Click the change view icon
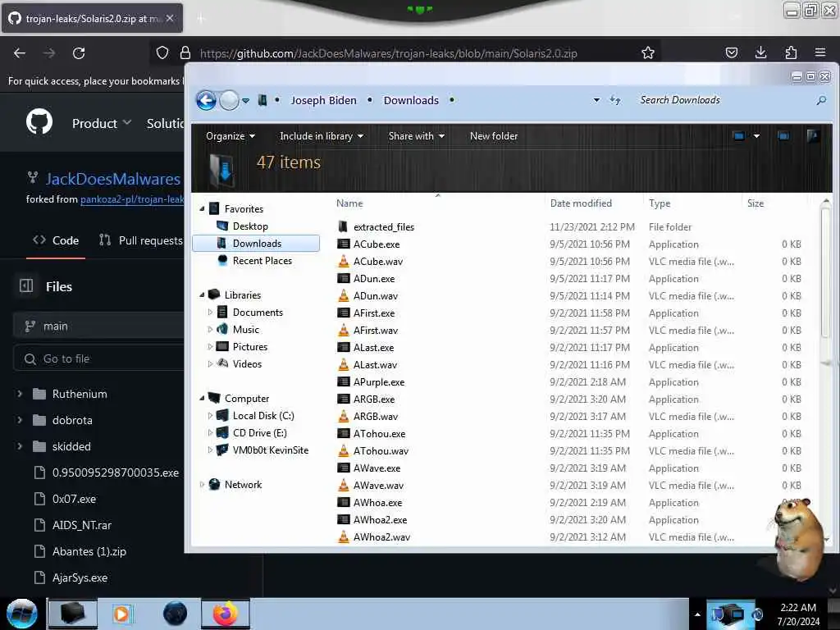 (739, 136)
